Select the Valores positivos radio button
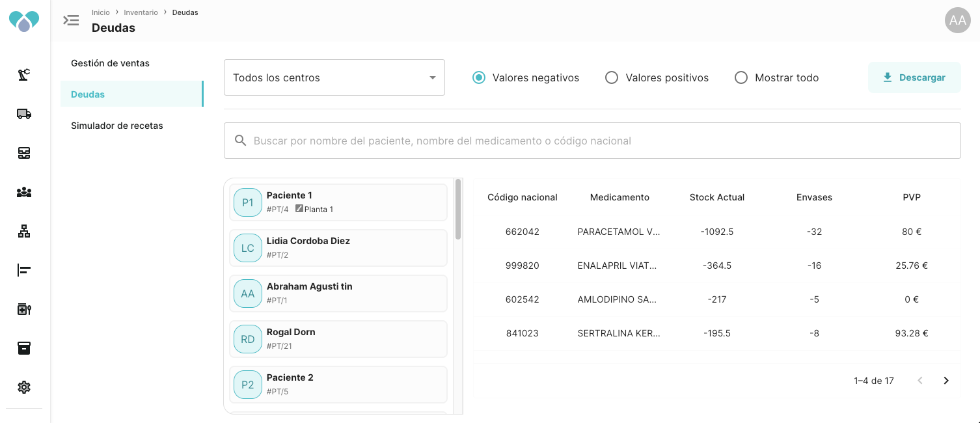The width and height of the screenshot is (980, 423). (612, 77)
